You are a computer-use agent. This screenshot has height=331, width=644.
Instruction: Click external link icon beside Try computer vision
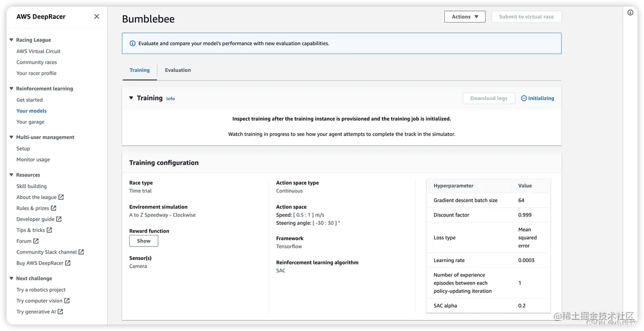67,301
